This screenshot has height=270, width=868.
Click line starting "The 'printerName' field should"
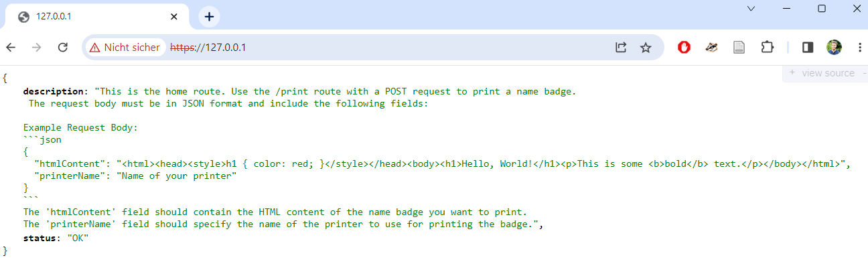click(283, 225)
